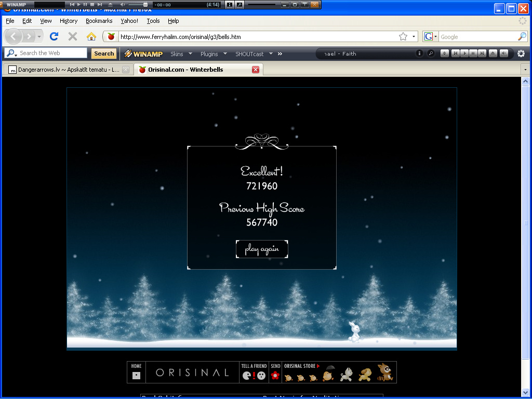Click the Search the Web input field
This screenshot has width=532, height=399.
pos(52,53)
